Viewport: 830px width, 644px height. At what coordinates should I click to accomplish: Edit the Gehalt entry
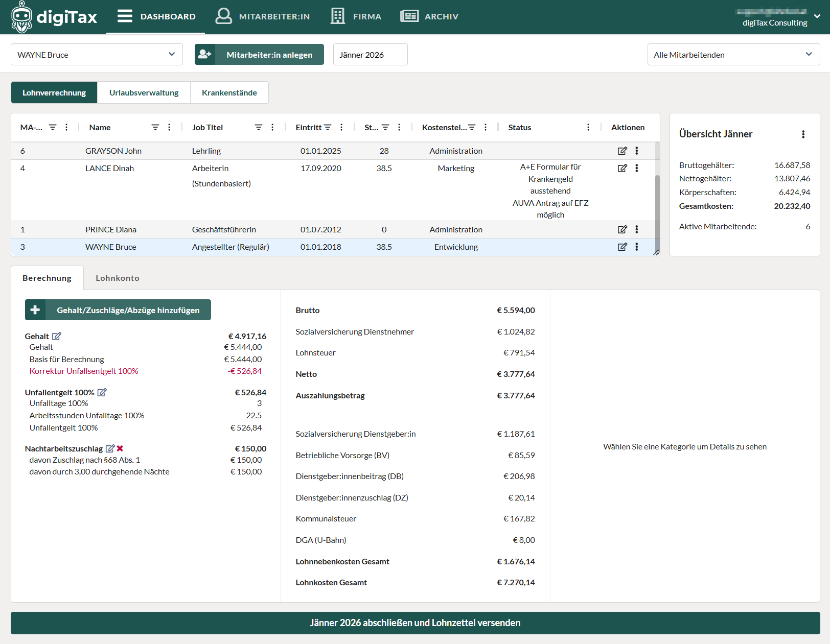[57, 336]
